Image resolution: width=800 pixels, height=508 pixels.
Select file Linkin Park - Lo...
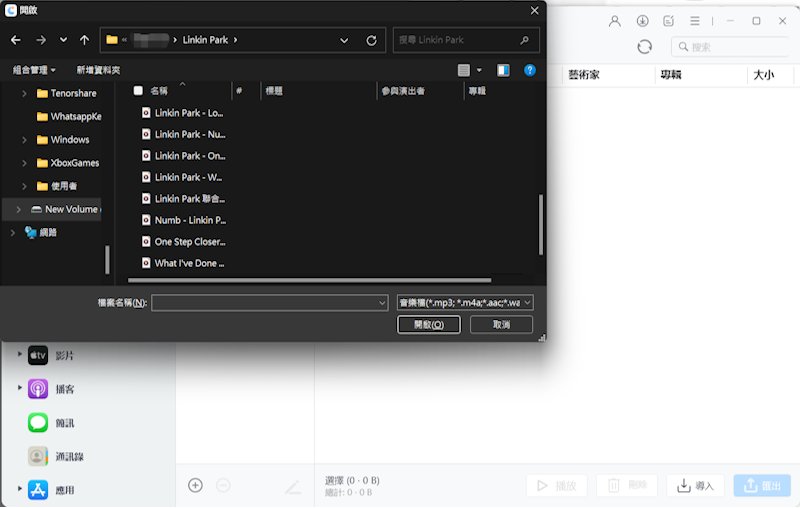pos(183,113)
